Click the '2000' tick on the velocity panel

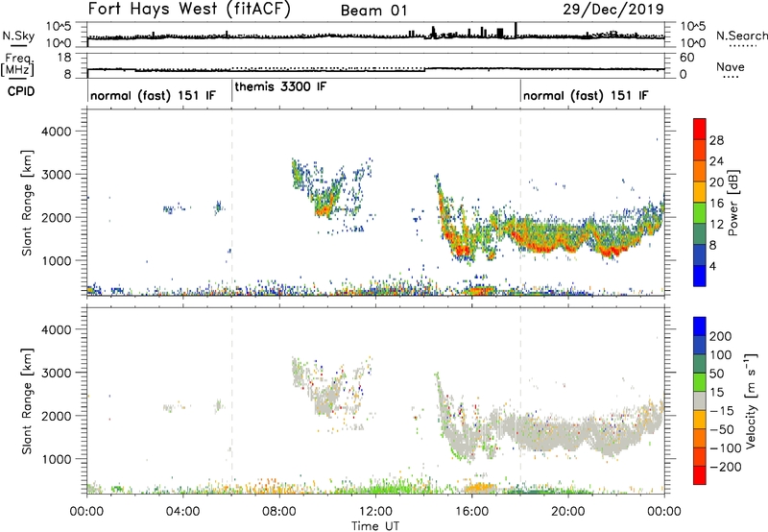tap(56, 416)
